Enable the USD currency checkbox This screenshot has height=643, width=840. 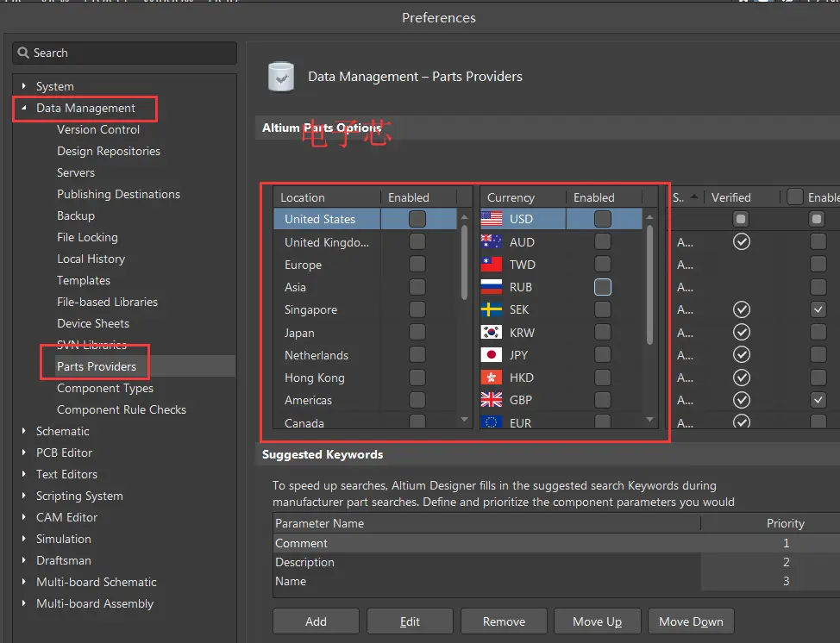603,219
